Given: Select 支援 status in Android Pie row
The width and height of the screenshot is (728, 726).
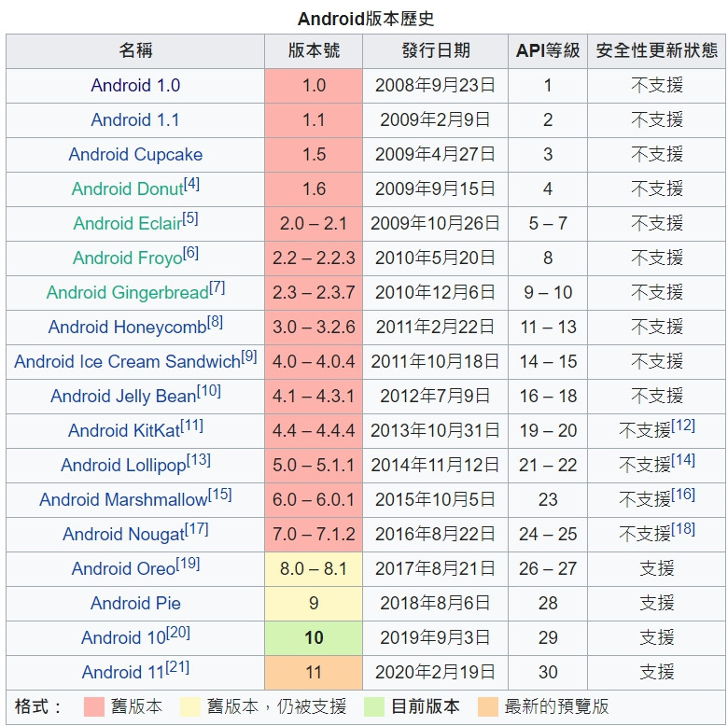Looking at the screenshot, I should (x=656, y=604).
